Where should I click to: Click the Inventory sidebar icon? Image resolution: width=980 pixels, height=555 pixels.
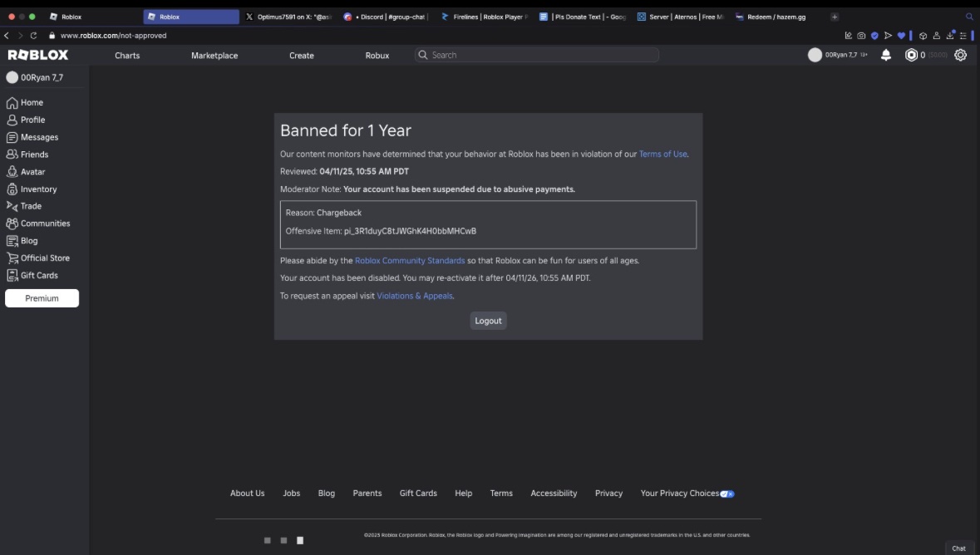coord(12,189)
